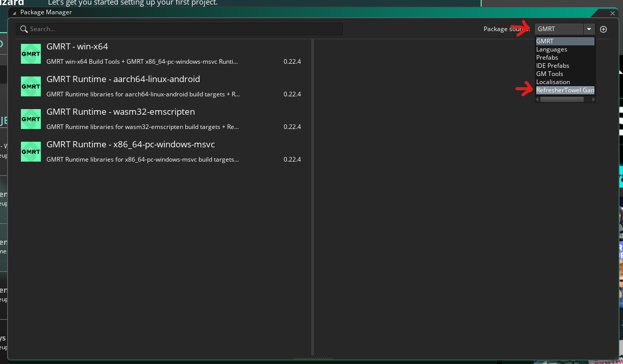Select GMRT Runtime - x86_64-pc-windows-msvc title
623x364 pixels.
tap(131, 144)
